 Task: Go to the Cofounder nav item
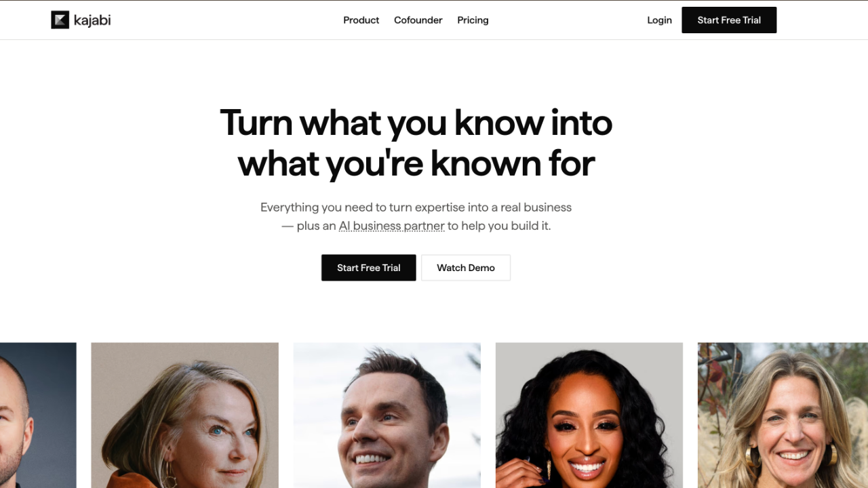click(x=418, y=20)
